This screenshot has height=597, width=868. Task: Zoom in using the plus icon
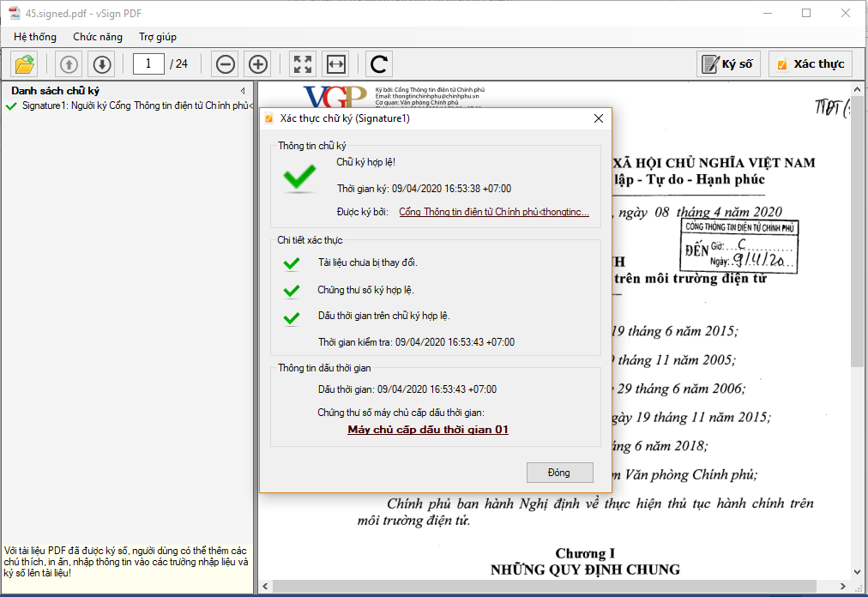pyautogui.click(x=257, y=64)
